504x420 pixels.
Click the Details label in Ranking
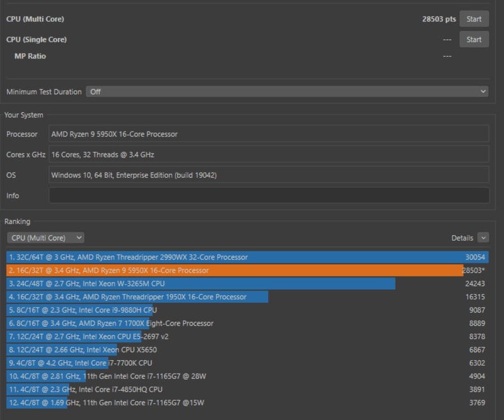point(462,238)
